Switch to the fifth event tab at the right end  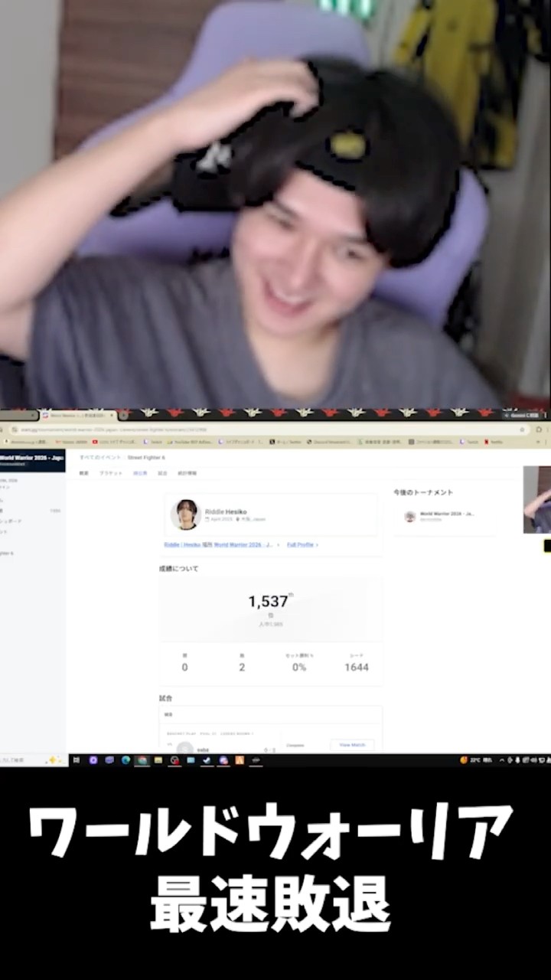[187, 473]
